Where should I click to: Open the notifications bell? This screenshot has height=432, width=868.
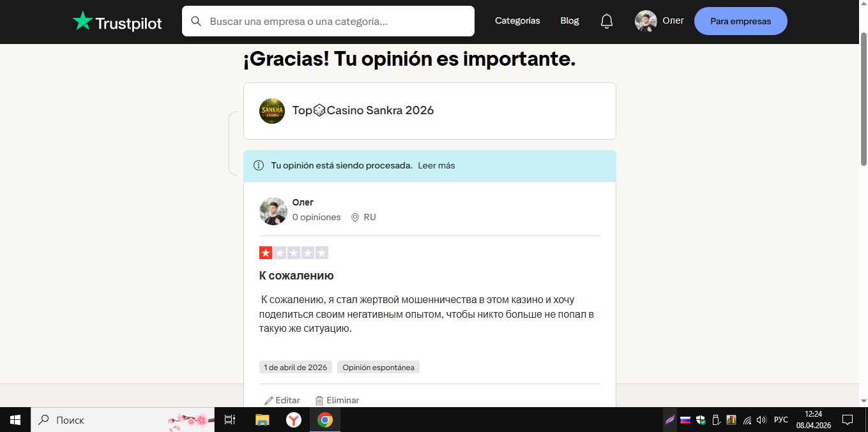pos(607,22)
